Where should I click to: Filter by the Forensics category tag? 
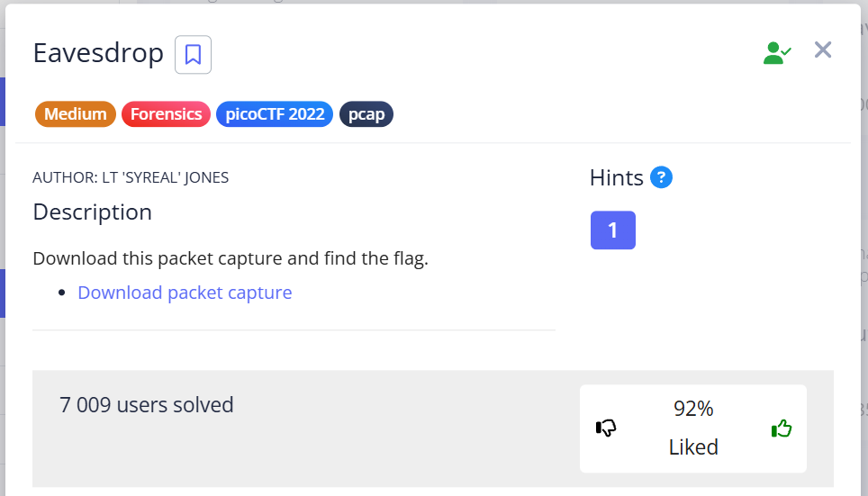(x=166, y=114)
